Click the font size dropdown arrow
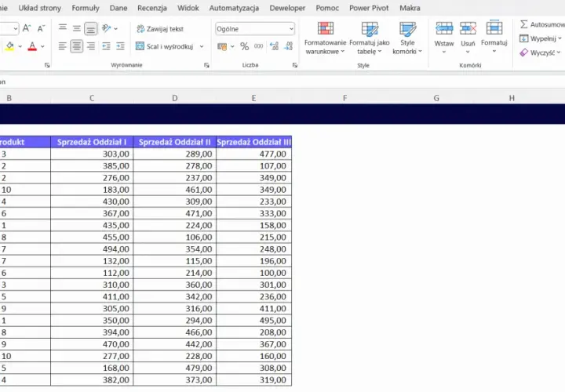 coord(16,28)
